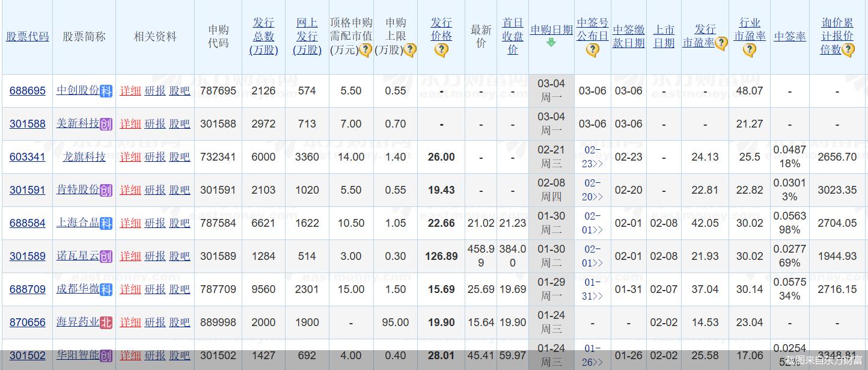Open help icon under 中签号公布日 header
868x370 pixels.
[592, 51]
